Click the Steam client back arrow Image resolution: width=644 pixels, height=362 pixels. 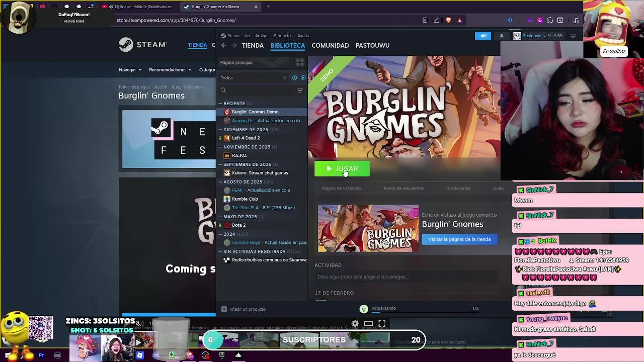(223, 45)
